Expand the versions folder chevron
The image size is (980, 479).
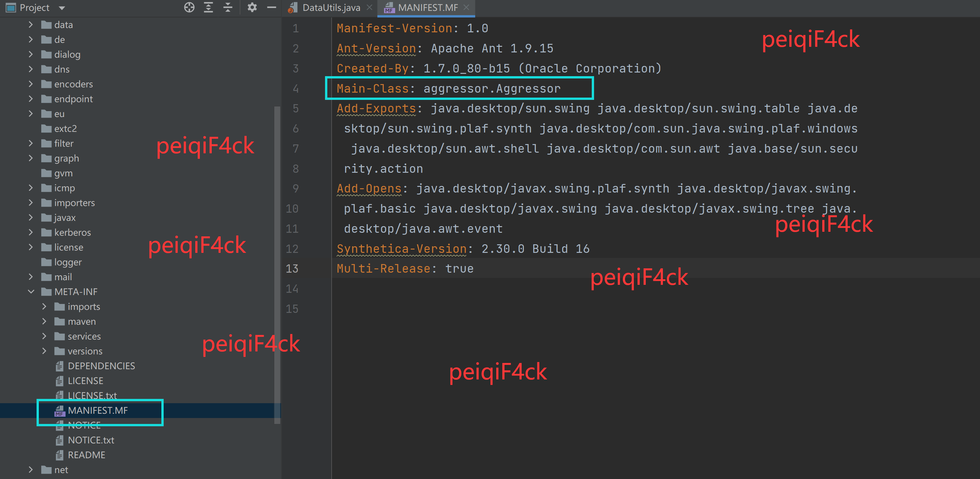tap(44, 351)
